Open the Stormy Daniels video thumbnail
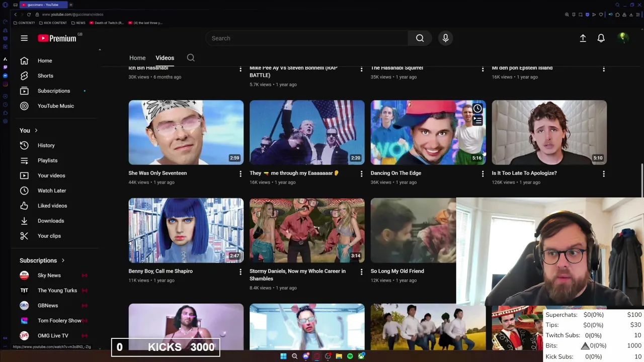 pyautogui.click(x=307, y=230)
